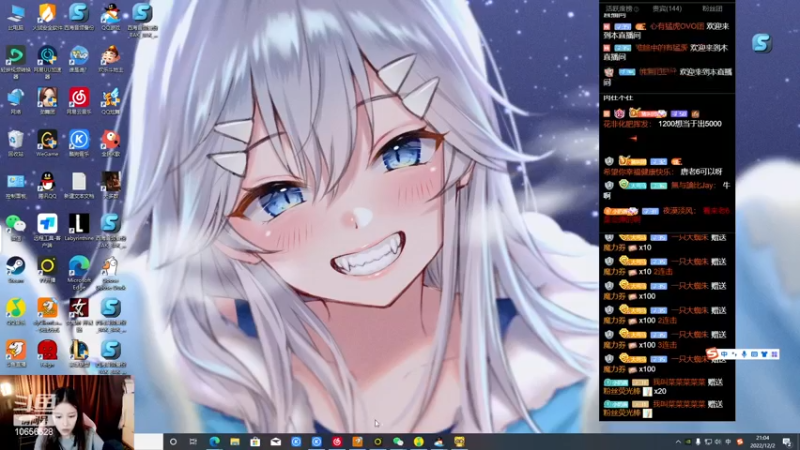Open the new text document file
The width and height of the screenshot is (800, 450).
click(79, 185)
